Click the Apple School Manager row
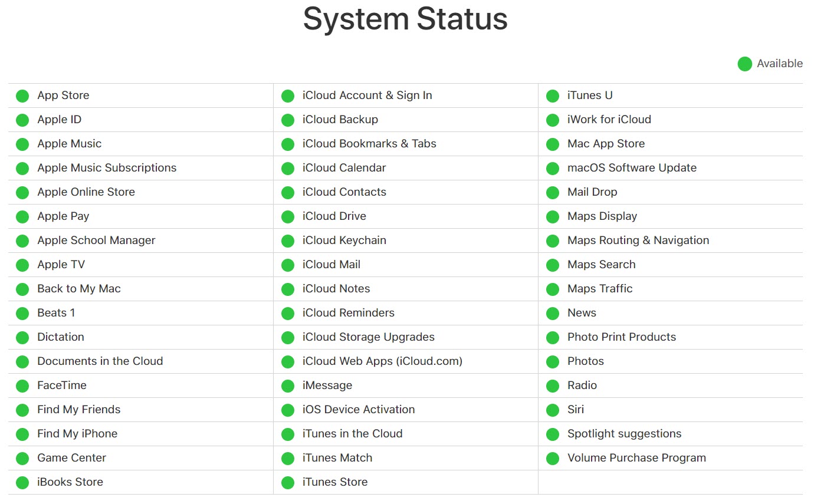The height and width of the screenshot is (504, 824). (x=96, y=241)
